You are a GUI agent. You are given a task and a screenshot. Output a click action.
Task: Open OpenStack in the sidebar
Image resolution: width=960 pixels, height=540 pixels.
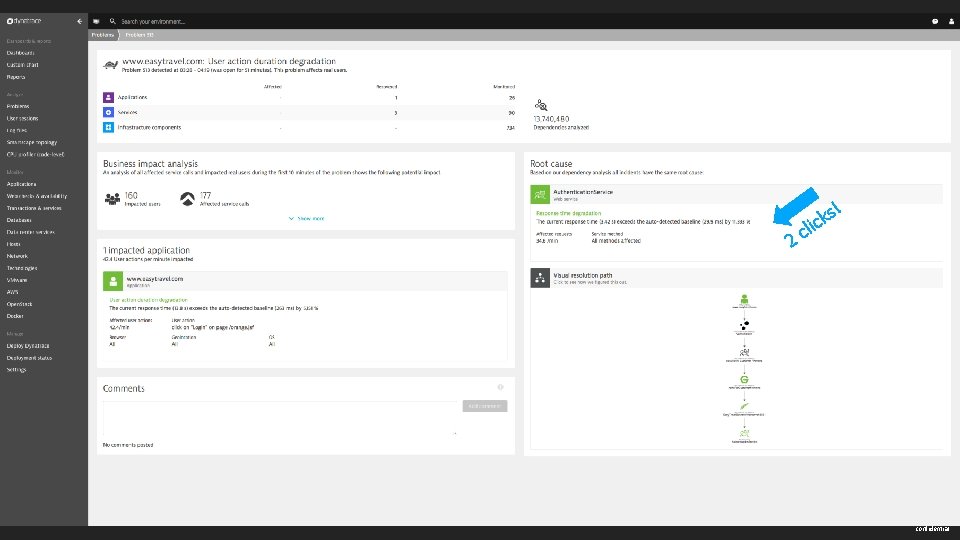coord(19,304)
